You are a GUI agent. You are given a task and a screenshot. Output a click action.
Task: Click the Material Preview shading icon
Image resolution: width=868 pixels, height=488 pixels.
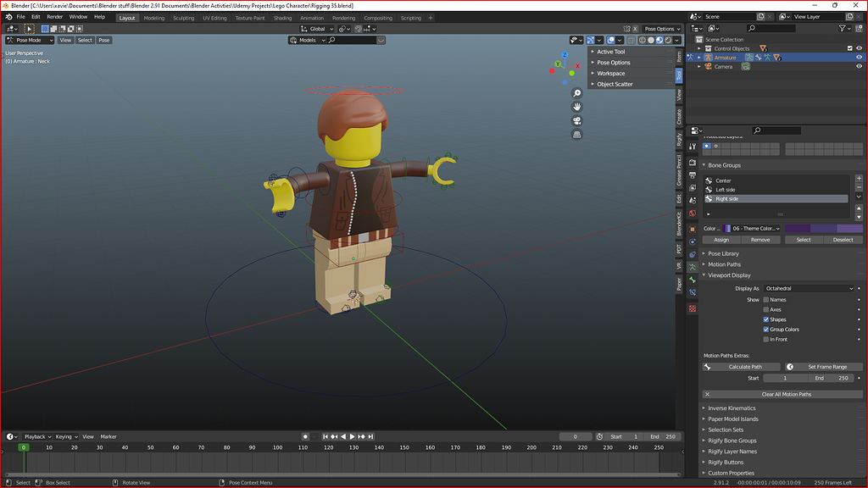point(659,40)
